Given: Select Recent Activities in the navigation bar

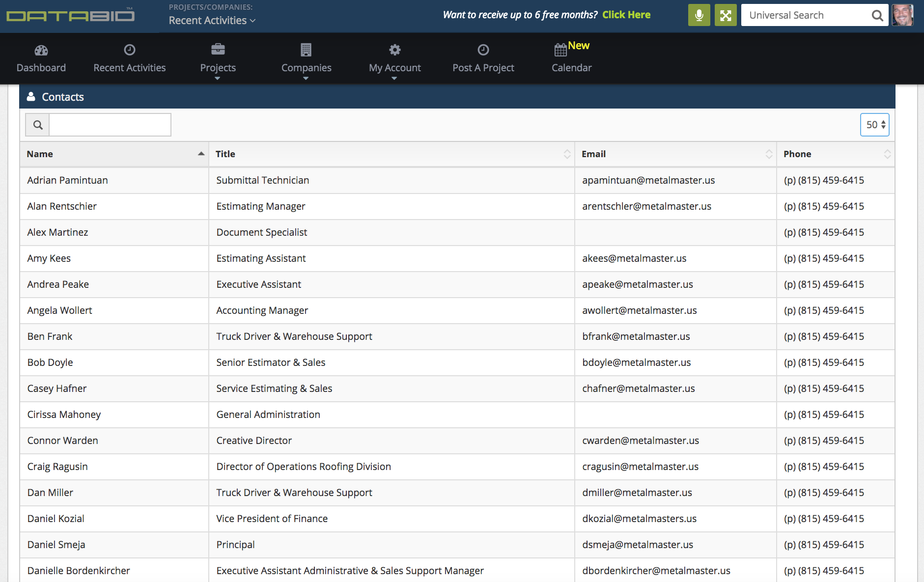Looking at the screenshot, I should [x=129, y=67].
